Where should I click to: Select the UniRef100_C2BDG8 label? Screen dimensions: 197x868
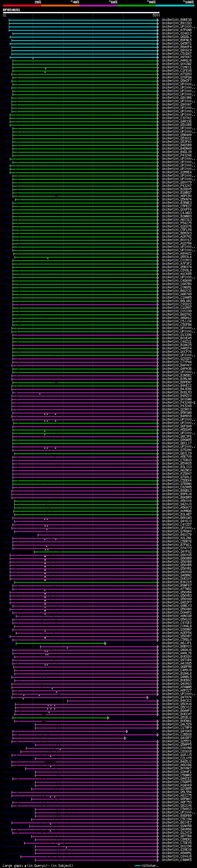pos(177,735)
